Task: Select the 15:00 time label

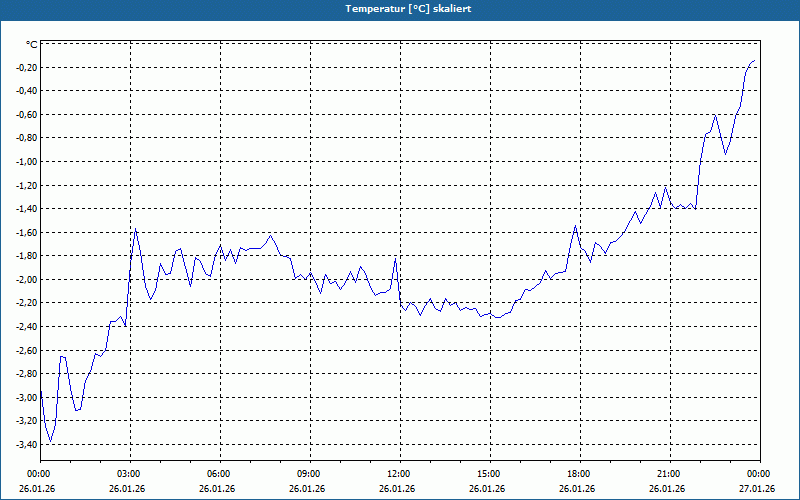Action: (x=490, y=474)
